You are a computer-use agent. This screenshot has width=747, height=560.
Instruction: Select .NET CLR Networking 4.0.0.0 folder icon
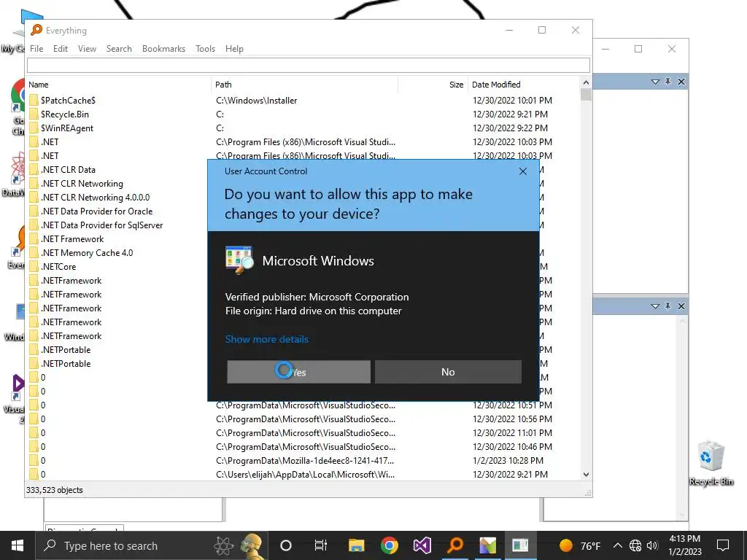[34, 197]
